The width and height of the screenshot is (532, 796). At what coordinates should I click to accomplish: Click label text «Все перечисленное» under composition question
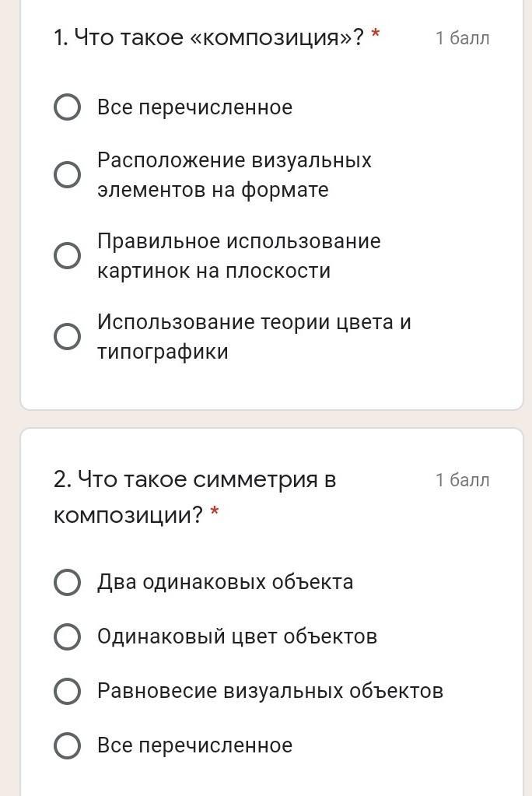pyautogui.click(x=195, y=107)
